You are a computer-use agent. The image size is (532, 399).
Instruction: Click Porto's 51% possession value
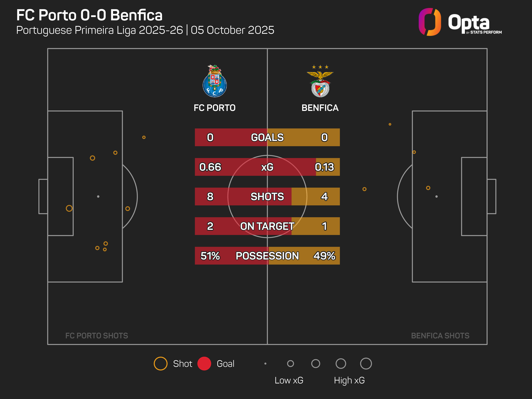[x=210, y=256]
